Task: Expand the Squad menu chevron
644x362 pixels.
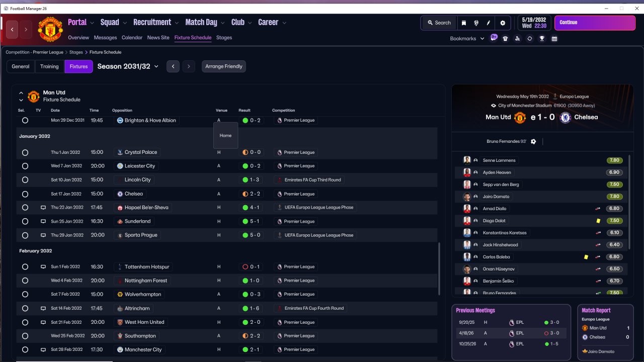Action: click(x=124, y=23)
